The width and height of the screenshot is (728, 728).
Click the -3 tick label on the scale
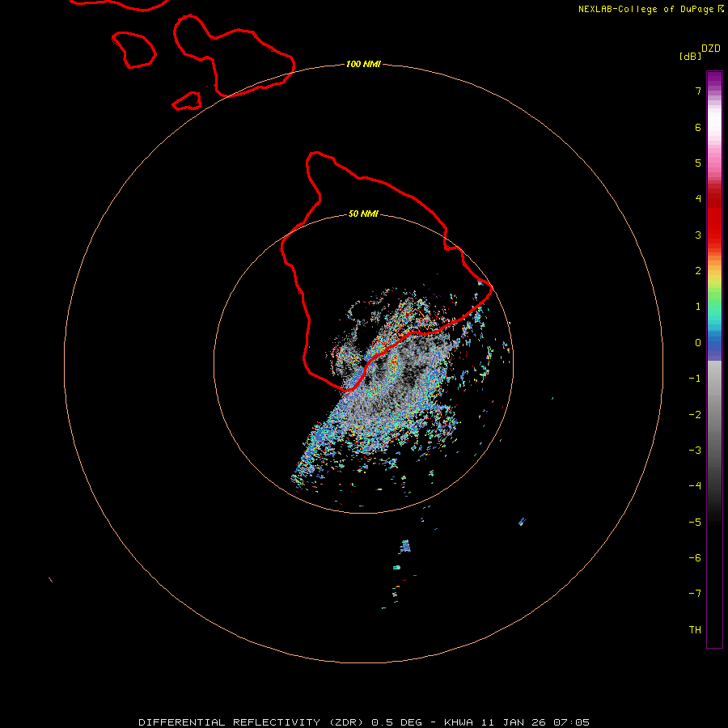pyautogui.click(x=695, y=451)
